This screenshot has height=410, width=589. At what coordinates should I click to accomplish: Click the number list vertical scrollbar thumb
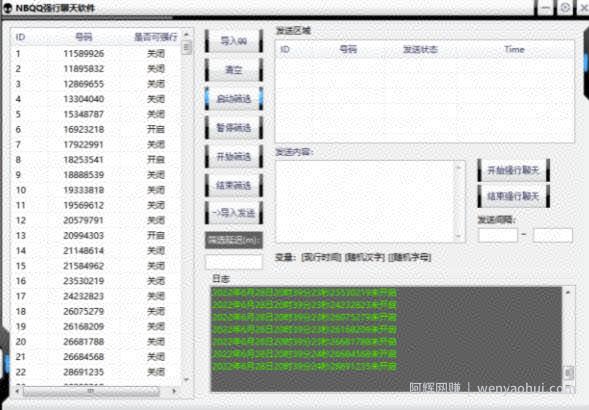[x=187, y=48]
